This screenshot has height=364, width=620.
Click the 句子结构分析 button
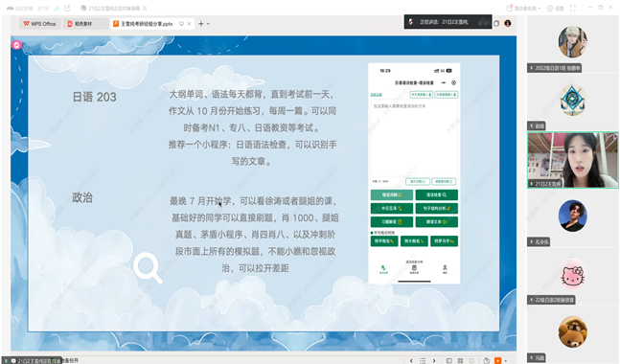pyautogui.click(x=437, y=208)
